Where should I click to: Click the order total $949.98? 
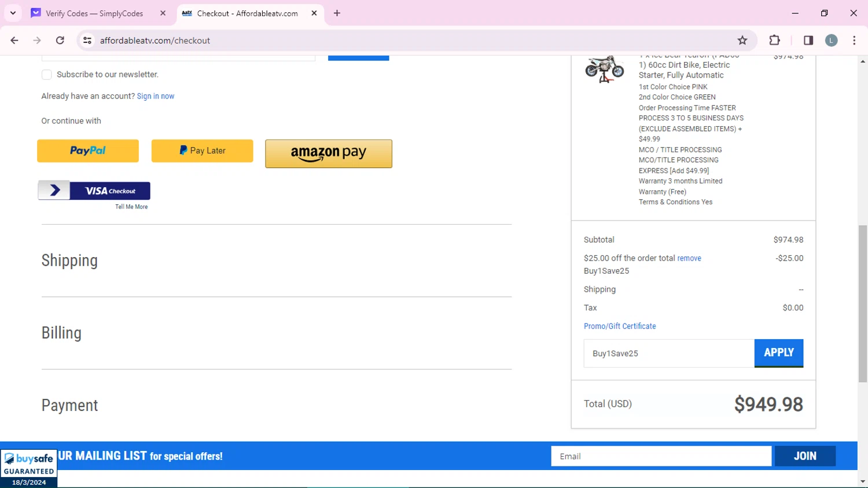click(768, 404)
